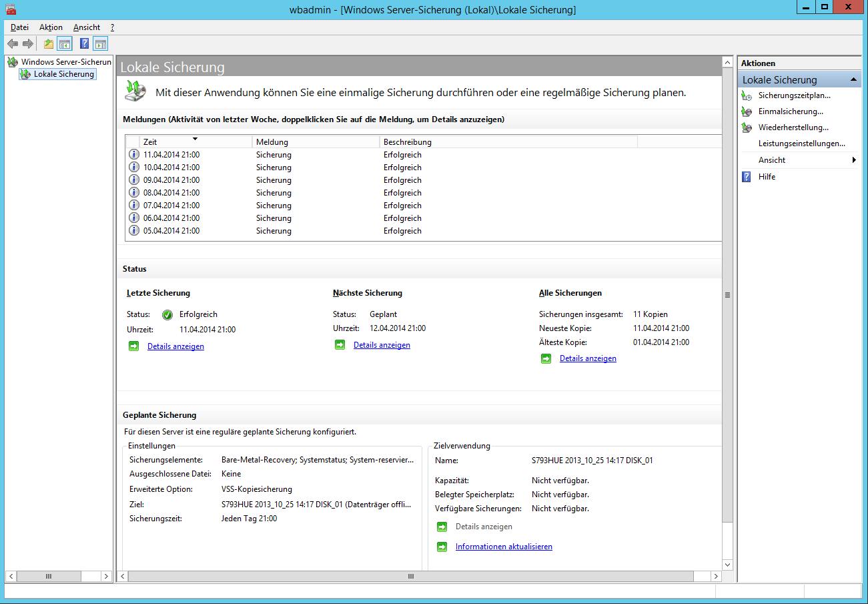
Task: Click Details anzeigen under Alle Sicherungen
Action: pos(588,358)
